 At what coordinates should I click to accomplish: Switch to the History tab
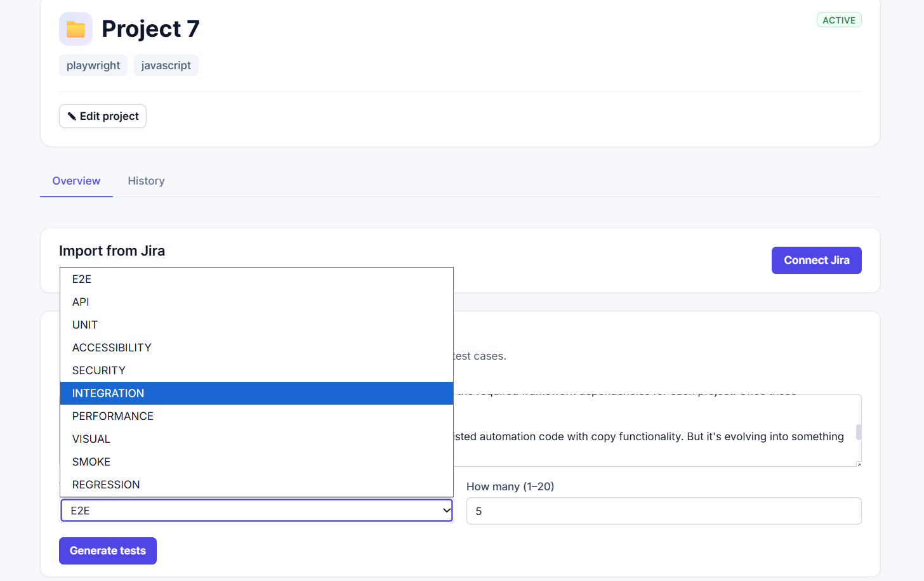coord(146,181)
